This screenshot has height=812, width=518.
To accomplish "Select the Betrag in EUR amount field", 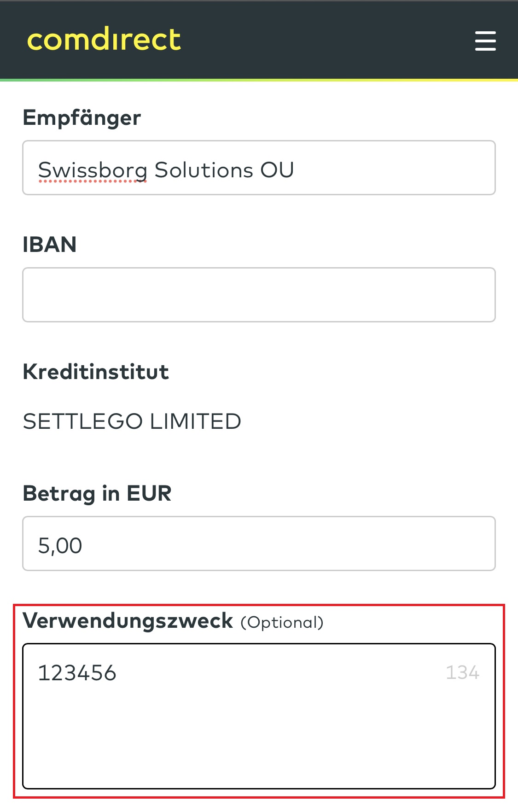I will pyautogui.click(x=259, y=543).
